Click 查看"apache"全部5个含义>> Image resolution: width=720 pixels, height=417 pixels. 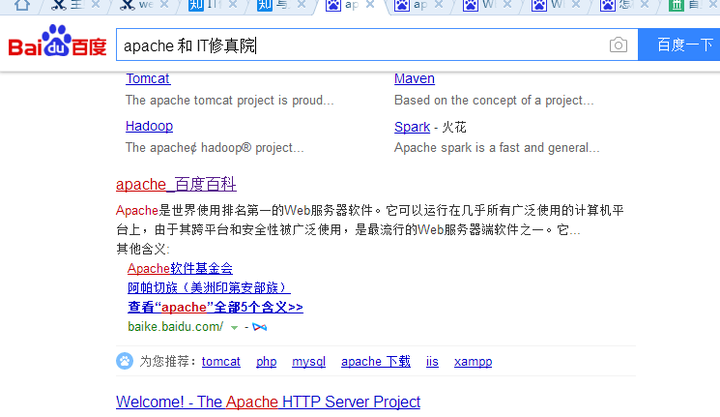coord(215,307)
